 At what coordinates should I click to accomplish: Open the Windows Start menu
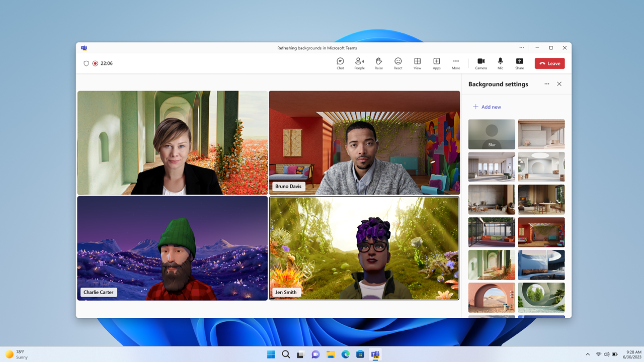pyautogui.click(x=271, y=354)
